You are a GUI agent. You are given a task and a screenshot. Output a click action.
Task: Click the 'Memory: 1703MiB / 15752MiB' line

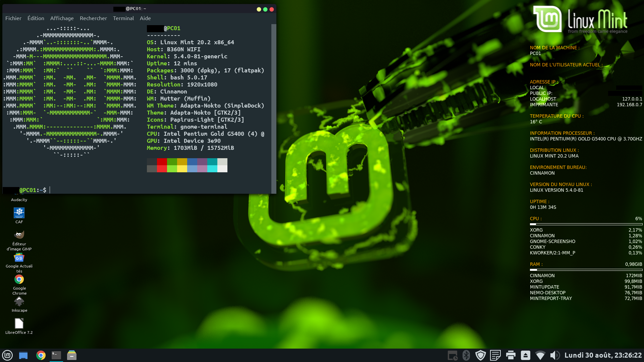click(191, 148)
